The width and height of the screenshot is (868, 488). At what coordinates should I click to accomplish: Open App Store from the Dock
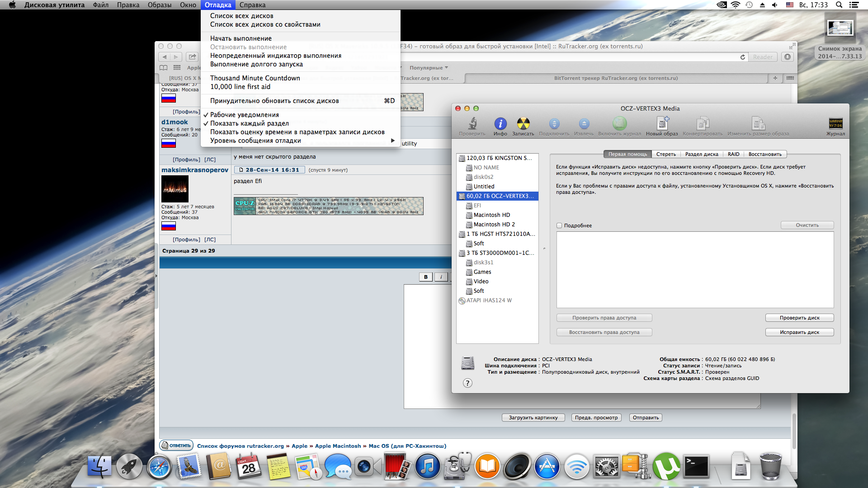click(x=547, y=467)
